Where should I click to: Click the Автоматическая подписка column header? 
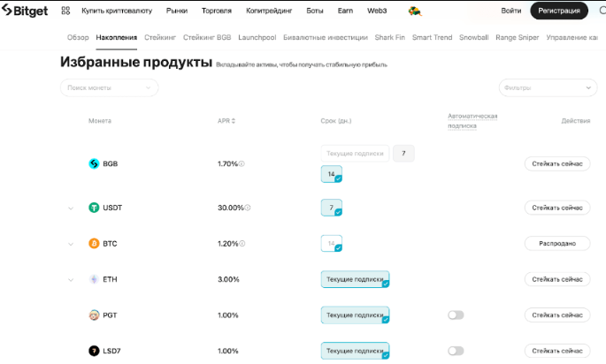[x=472, y=121]
